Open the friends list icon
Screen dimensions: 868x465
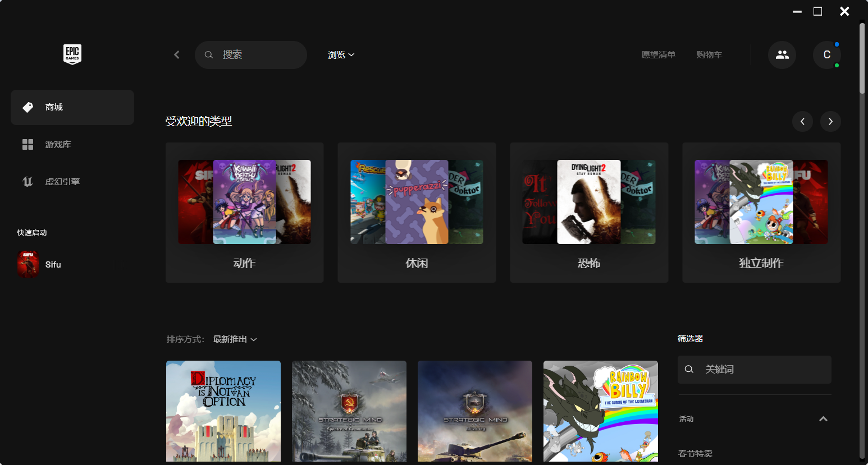click(x=782, y=55)
